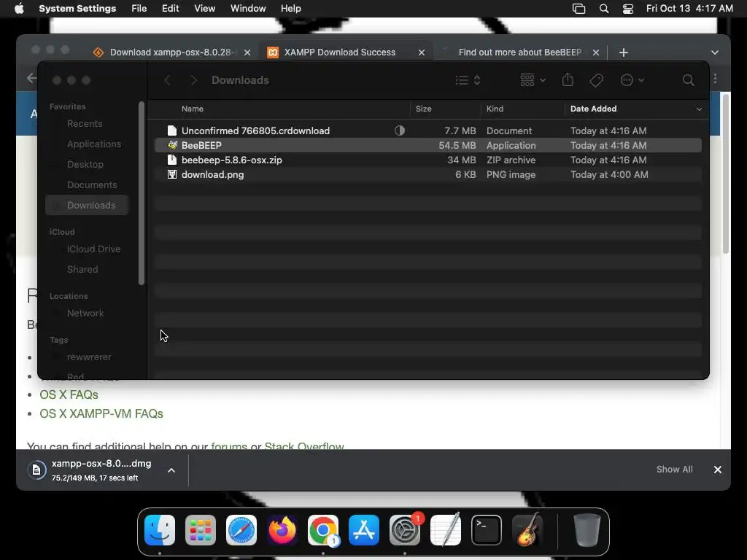
Task: Click the Finder sidebar scrollbar
Action: (x=141, y=193)
